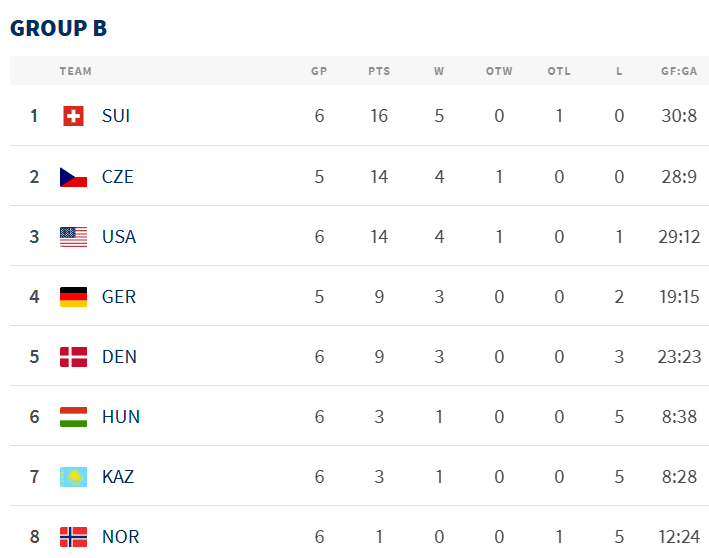Click the Germany flag icon
This screenshot has height=558, width=709.
point(73,297)
